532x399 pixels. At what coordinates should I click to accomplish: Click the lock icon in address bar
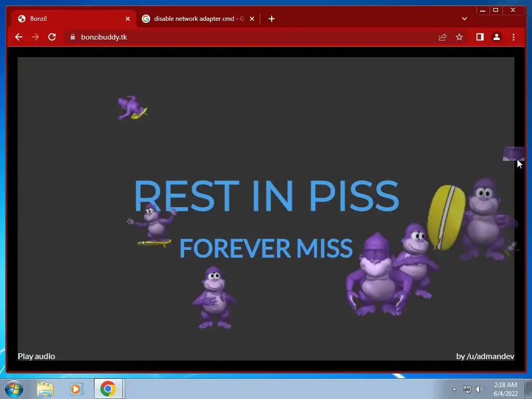point(73,37)
